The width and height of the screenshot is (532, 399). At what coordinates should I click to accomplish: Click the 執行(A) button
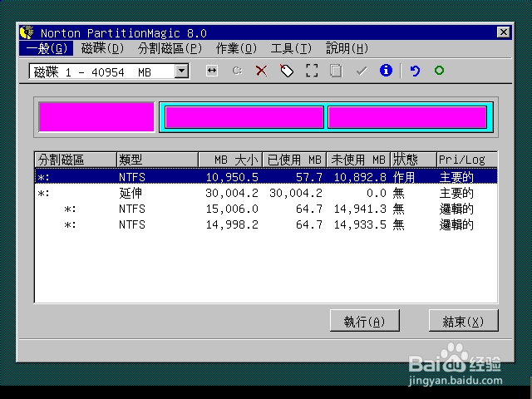tap(365, 320)
